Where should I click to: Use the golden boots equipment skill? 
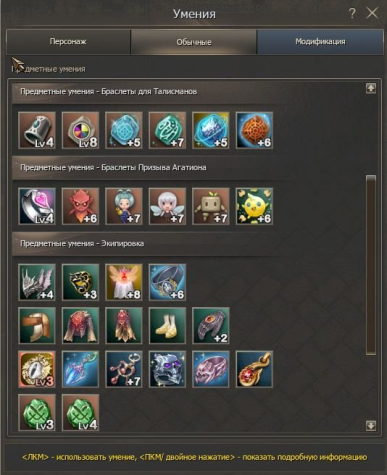pos(167,326)
